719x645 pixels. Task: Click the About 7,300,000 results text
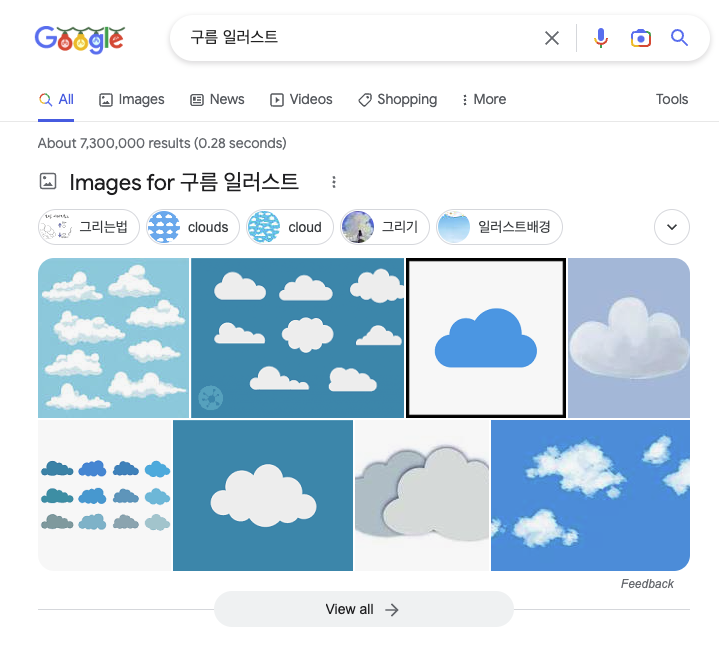tap(162, 143)
